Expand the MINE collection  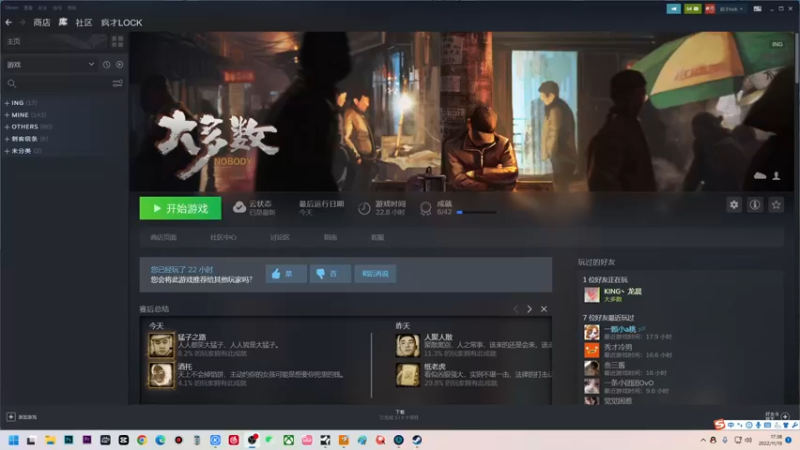[x=7, y=115]
